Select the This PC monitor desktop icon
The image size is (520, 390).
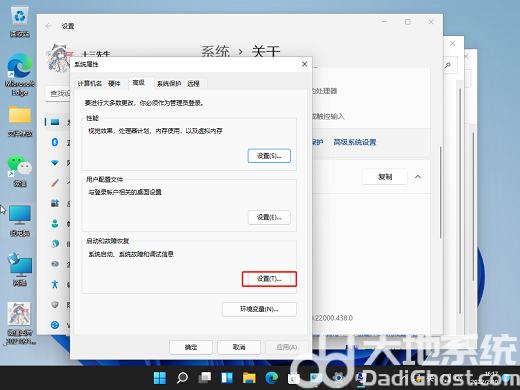click(20, 220)
